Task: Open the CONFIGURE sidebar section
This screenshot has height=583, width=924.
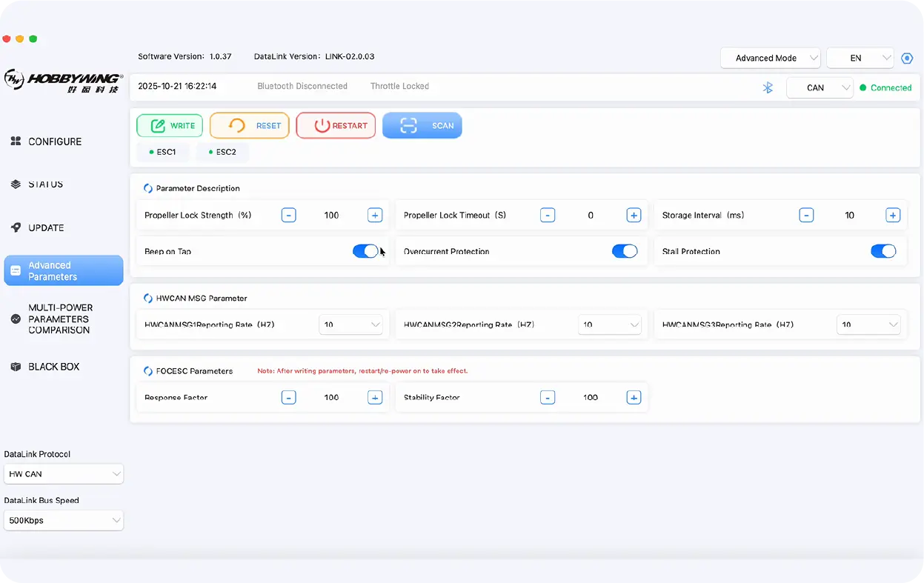Action: click(x=55, y=141)
